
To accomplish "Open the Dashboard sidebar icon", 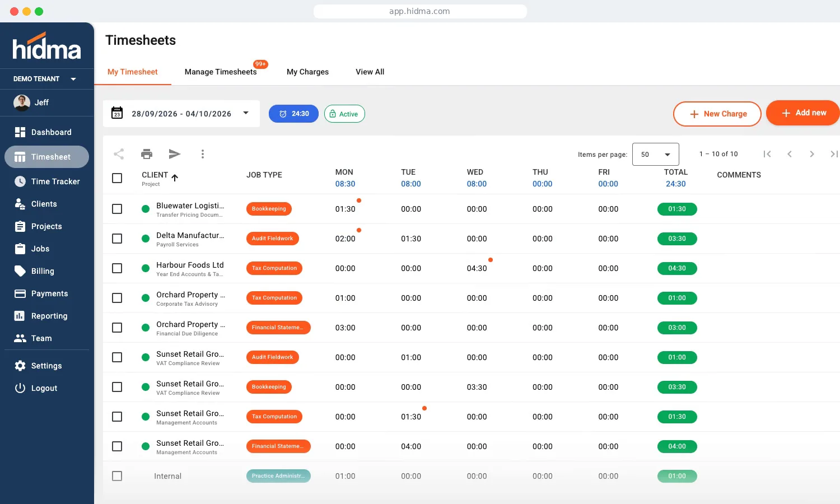I will 20,132.
